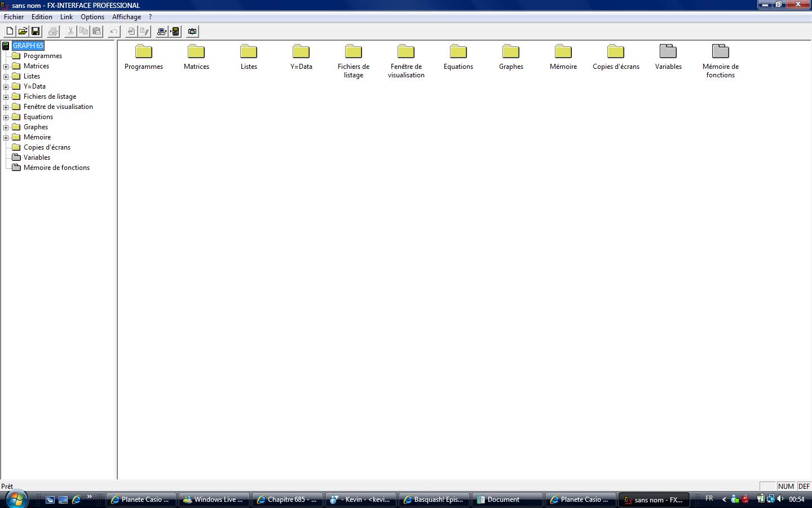Switch to Chapitre 685 taskbar window
812x508 pixels.
tap(288, 500)
